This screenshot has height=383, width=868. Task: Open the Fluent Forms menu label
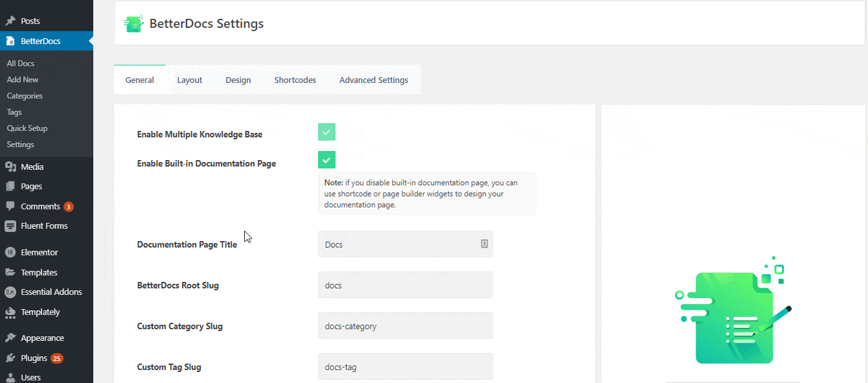coord(44,226)
